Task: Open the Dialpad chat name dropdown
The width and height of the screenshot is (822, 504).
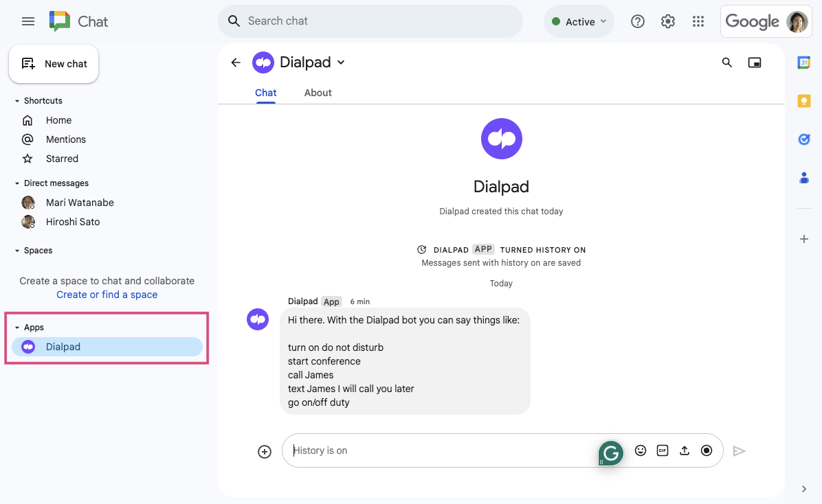Action: pos(341,62)
